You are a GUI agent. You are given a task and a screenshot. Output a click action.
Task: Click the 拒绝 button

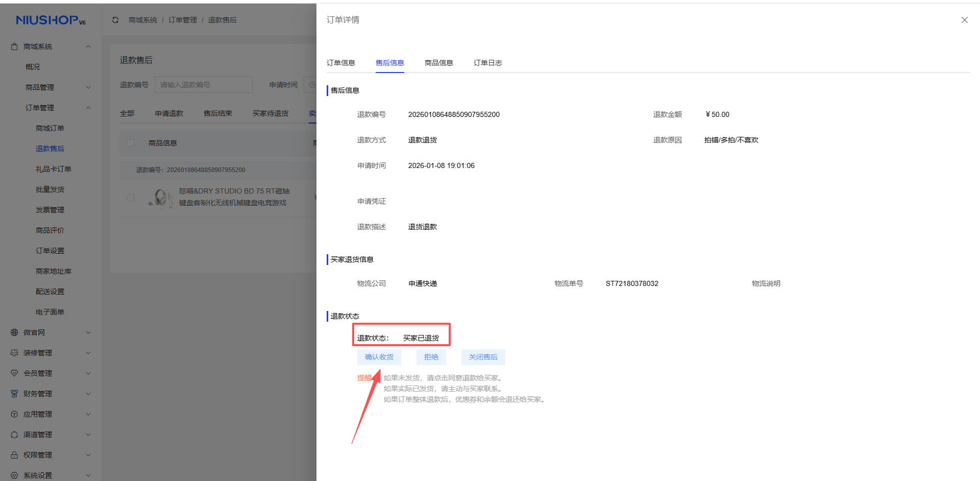[431, 357]
